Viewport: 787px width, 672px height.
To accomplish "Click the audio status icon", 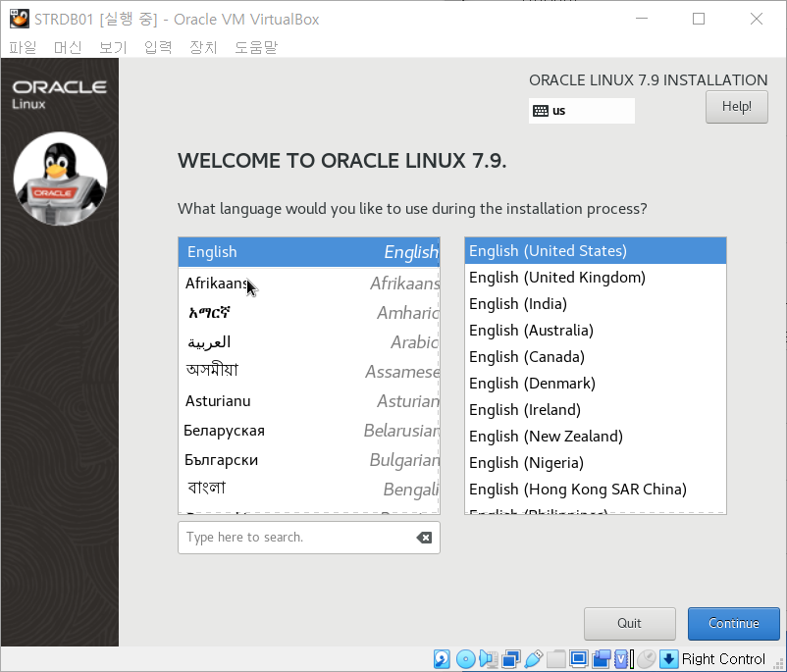I will point(489,659).
